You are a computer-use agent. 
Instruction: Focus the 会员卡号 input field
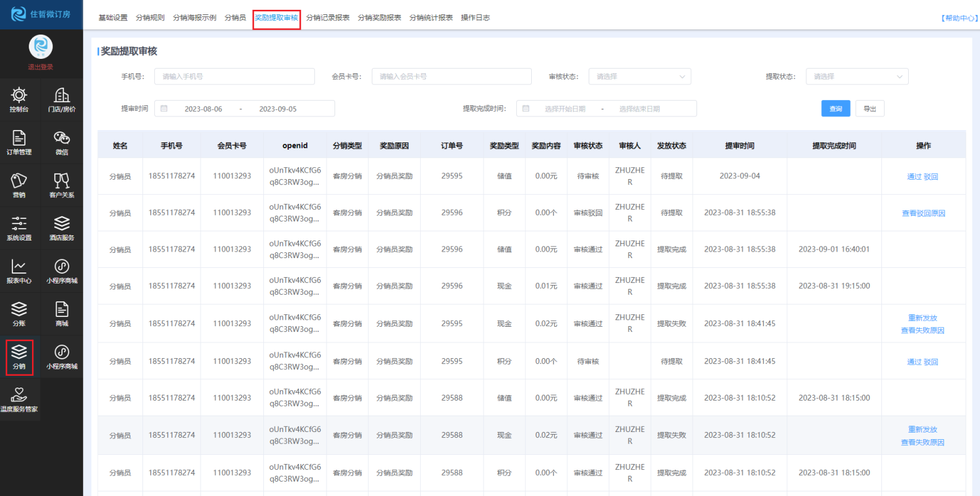pos(452,76)
